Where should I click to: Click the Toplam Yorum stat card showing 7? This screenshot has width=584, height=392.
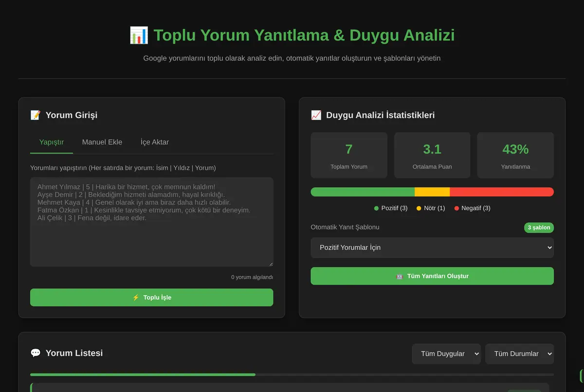349,155
